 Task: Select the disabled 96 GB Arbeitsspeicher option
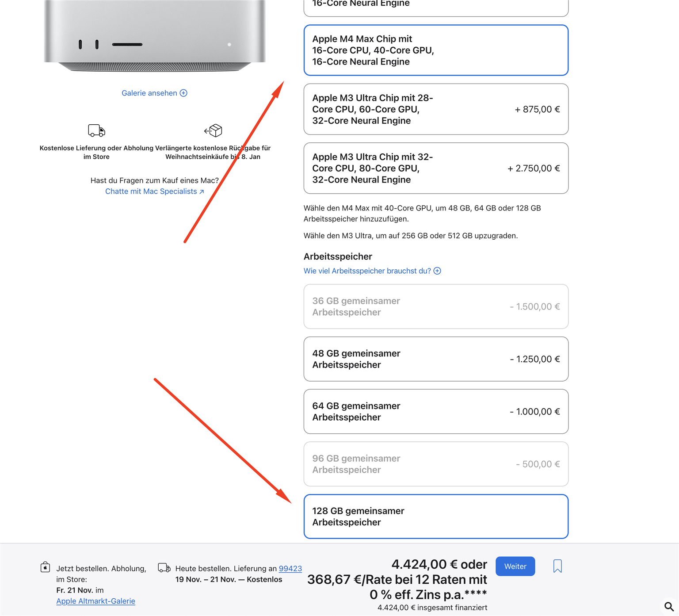click(x=435, y=464)
